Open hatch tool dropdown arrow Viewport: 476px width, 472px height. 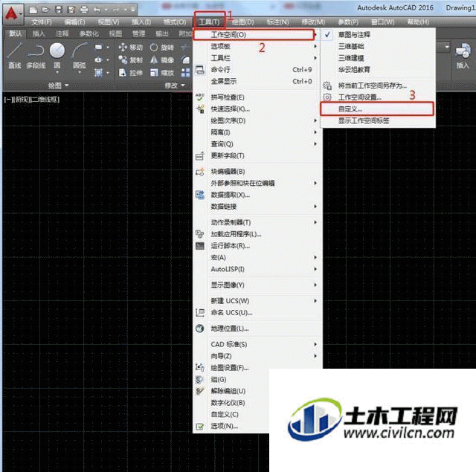tap(108, 73)
